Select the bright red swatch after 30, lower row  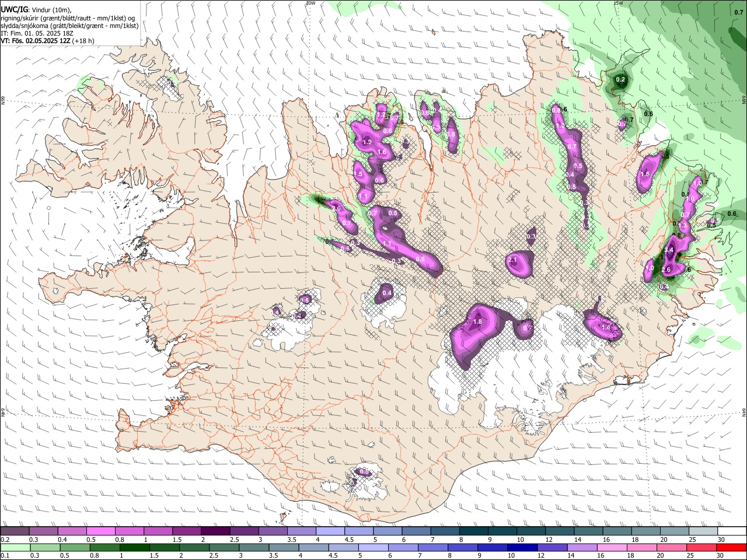(731, 547)
